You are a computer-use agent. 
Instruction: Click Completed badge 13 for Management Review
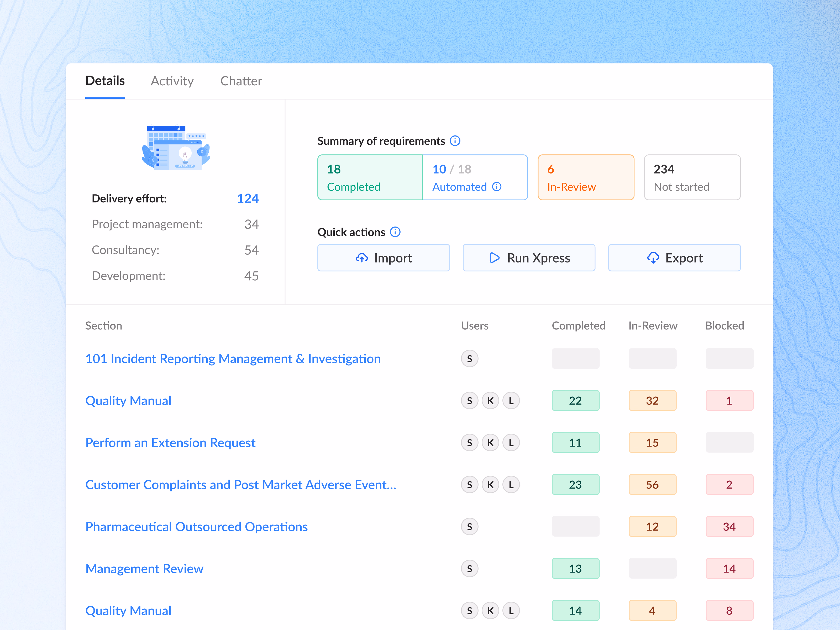576,569
